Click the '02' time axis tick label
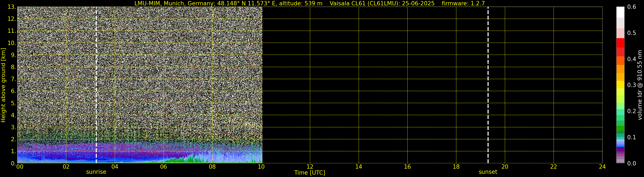 (66, 167)
